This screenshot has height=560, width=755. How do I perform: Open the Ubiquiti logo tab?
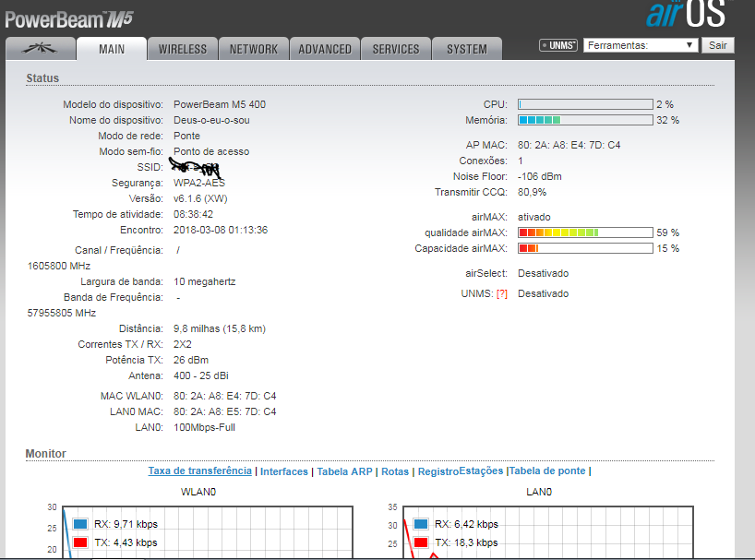41,49
